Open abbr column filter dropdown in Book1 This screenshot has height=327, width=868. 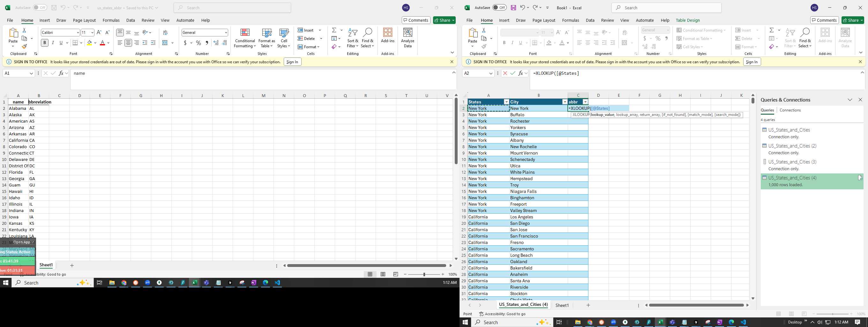(585, 102)
